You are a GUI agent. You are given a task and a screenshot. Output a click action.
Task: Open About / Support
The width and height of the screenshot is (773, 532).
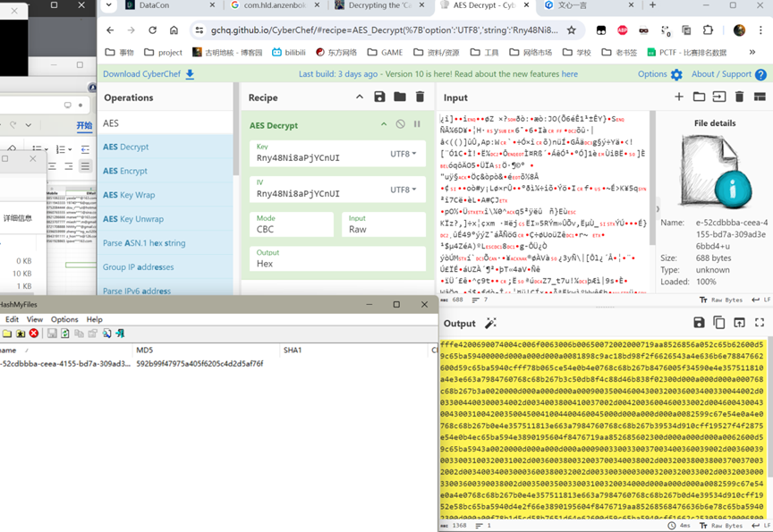tap(728, 74)
